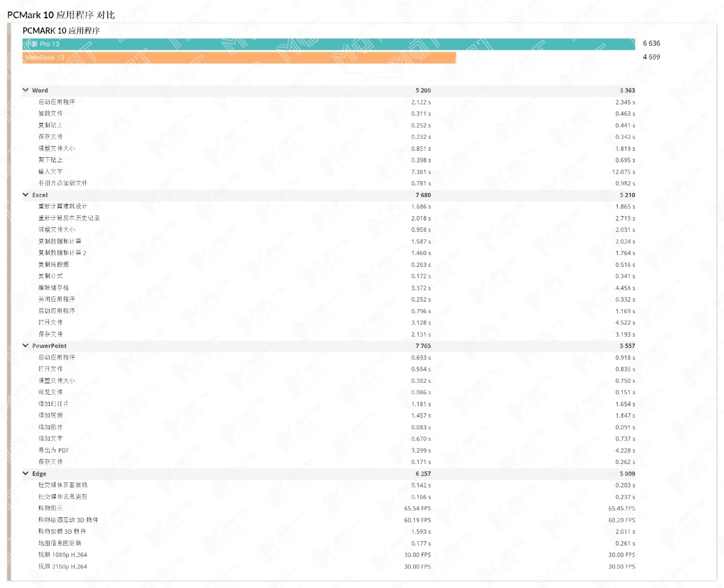Collapse the Excel results section

[26, 195]
